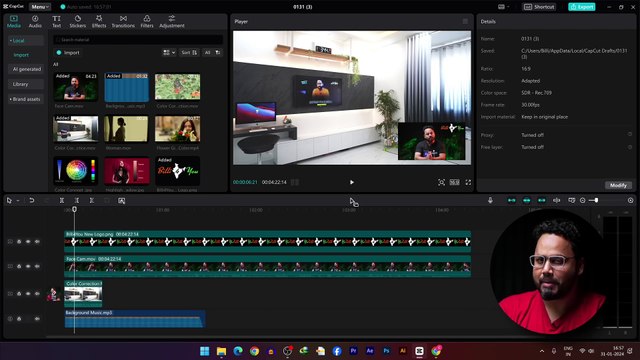Open the layout switcher dropdown in title bar
Image resolution: width=640 pixels, height=360 pixels.
504,7
